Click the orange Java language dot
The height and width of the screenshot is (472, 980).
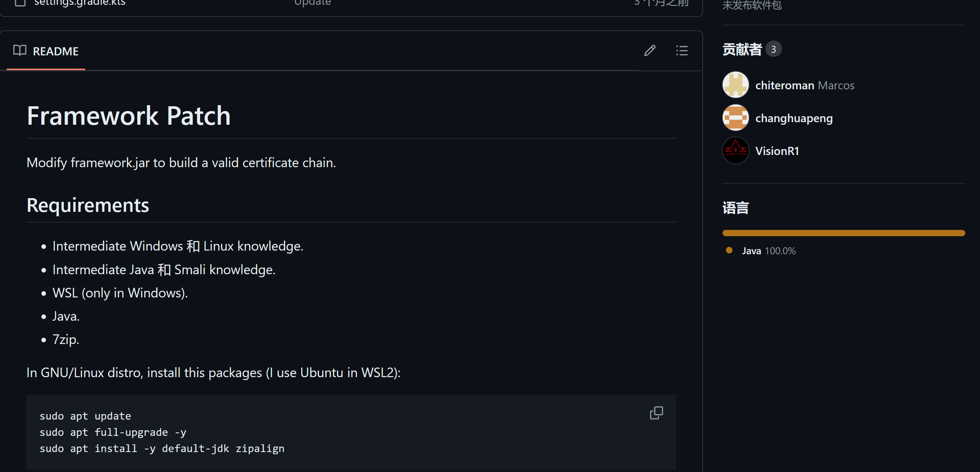click(729, 251)
